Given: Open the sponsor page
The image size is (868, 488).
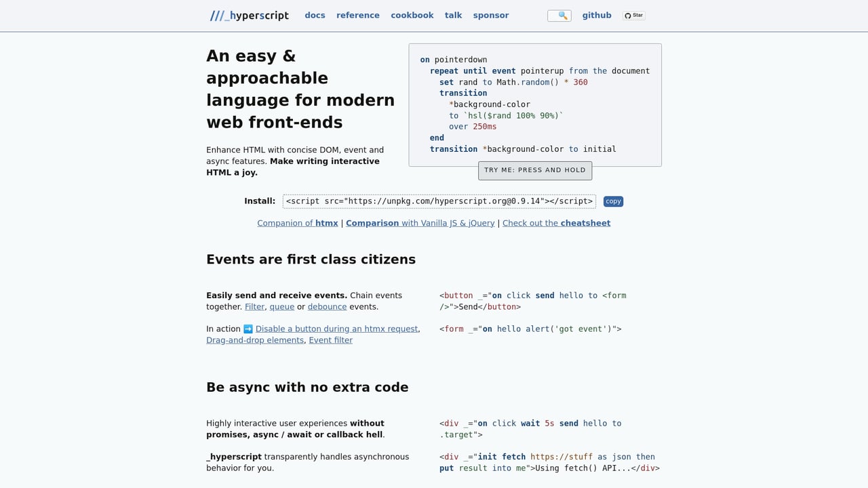Looking at the screenshot, I should 490,15.
